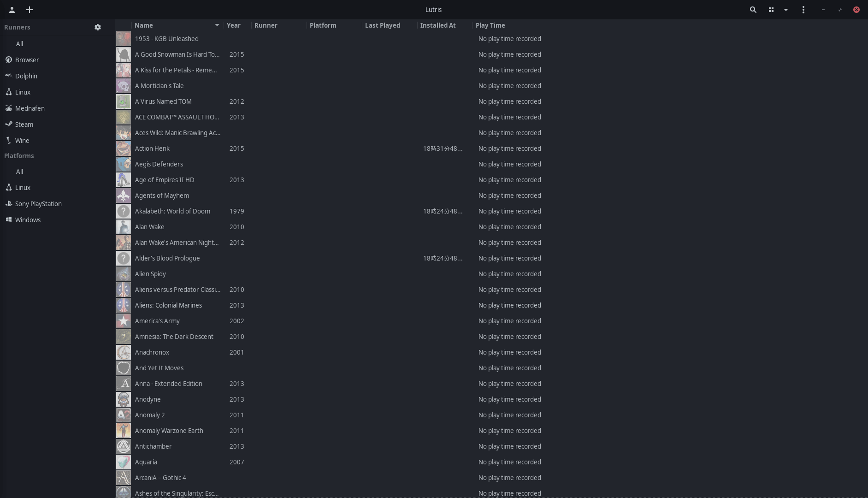
Task: Click Anachronox game icon
Action: (124, 352)
